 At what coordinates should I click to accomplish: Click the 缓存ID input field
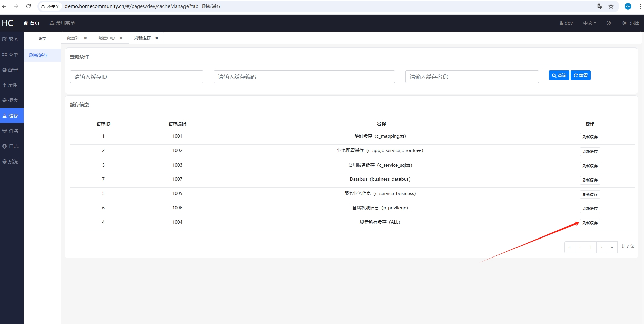[x=136, y=77]
